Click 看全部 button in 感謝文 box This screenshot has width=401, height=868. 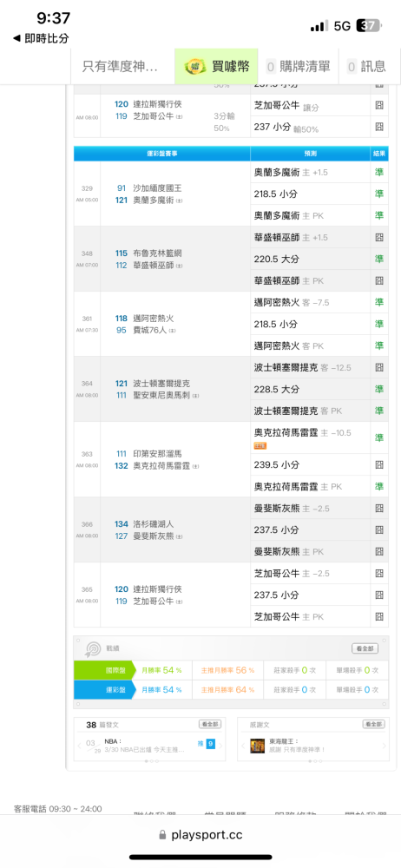pos(373,724)
